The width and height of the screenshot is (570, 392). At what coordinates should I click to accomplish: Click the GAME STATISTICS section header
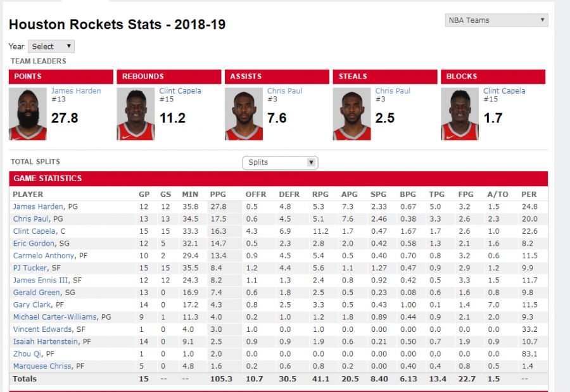[x=279, y=179]
